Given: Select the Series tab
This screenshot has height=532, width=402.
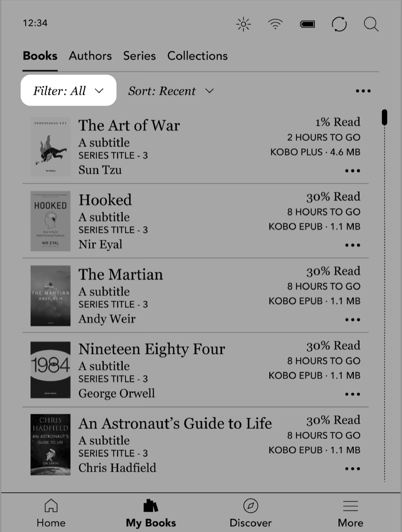Looking at the screenshot, I should click(x=139, y=55).
